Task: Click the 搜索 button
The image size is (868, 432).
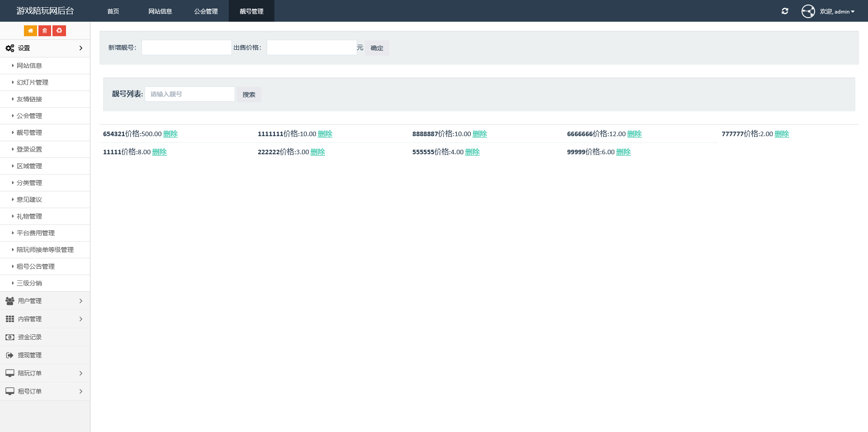Action: click(249, 95)
